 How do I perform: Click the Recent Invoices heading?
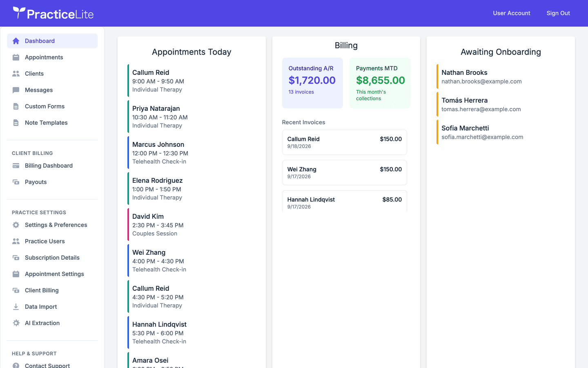pyautogui.click(x=303, y=122)
